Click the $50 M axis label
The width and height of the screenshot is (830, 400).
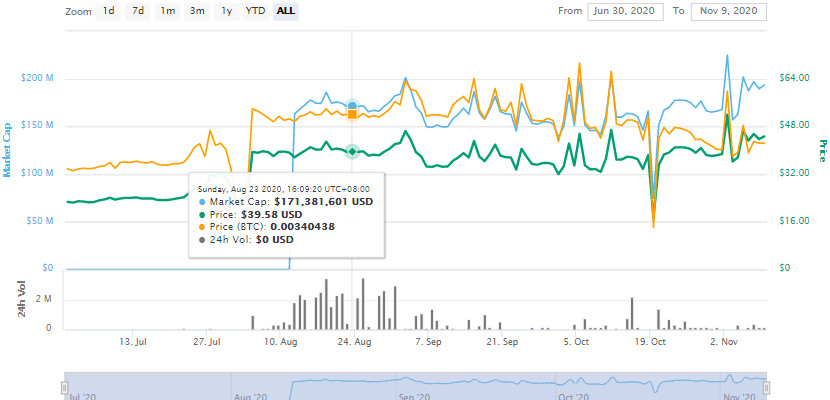point(40,221)
